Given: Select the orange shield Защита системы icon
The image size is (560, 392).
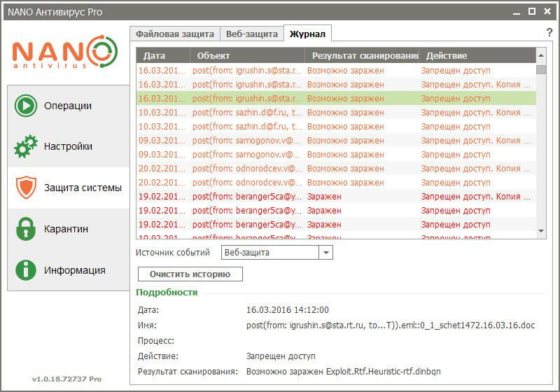Looking at the screenshot, I should pyautogui.click(x=26, y=188).
